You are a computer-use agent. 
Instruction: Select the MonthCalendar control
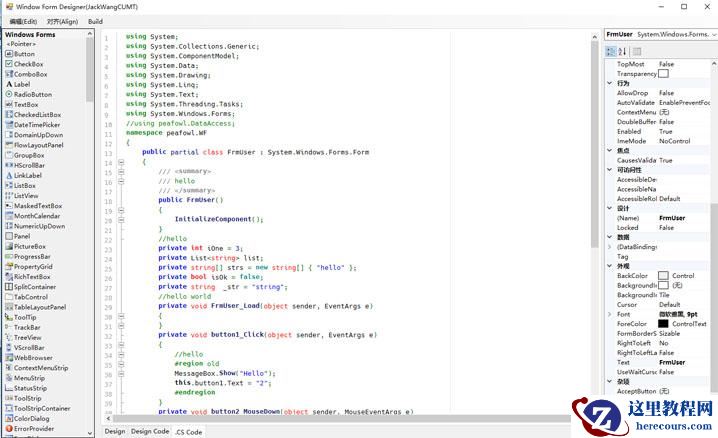pyautogui.click(x=33, y=216)
